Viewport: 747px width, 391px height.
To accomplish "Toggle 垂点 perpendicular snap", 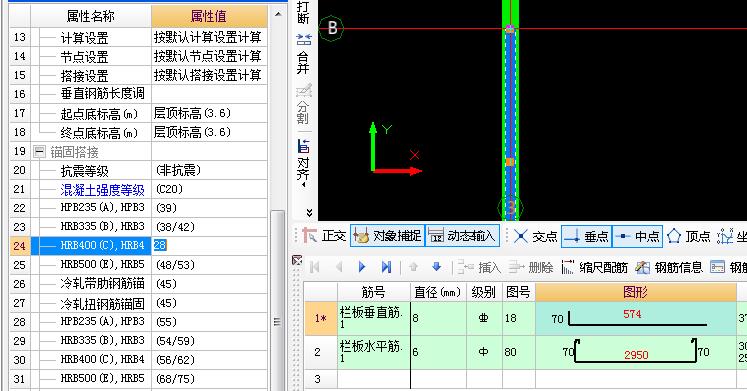I will (586, 236).
